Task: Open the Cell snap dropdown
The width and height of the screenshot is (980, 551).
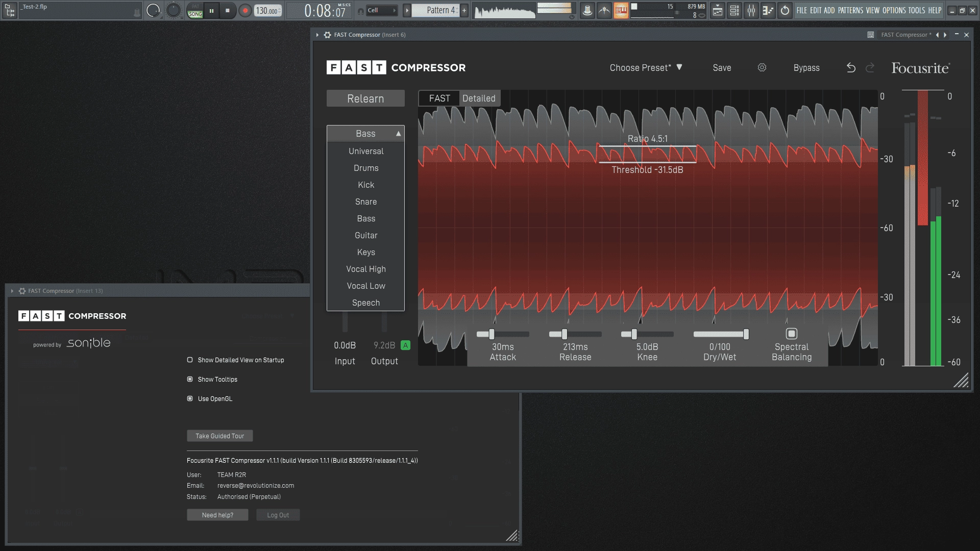Action: [x=382, y=10]
